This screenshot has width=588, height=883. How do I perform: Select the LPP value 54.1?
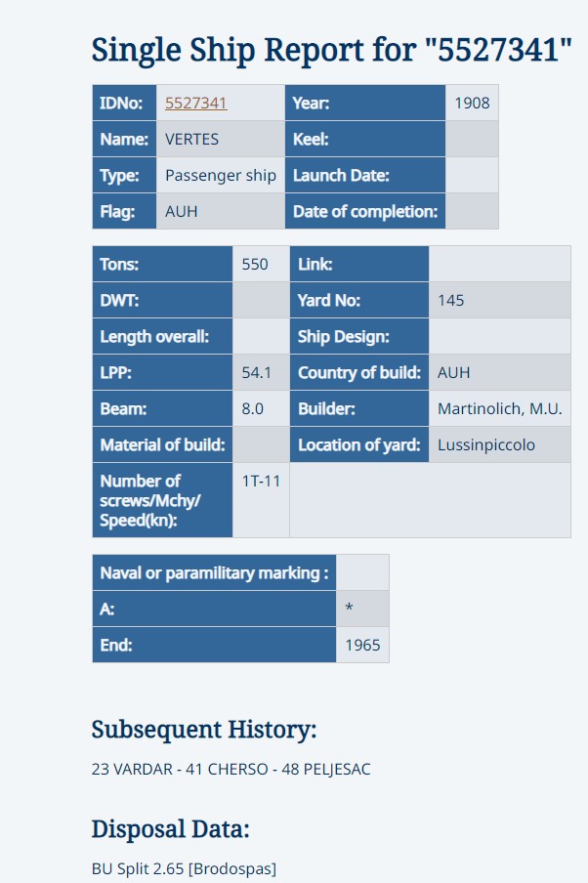point(256,372)
